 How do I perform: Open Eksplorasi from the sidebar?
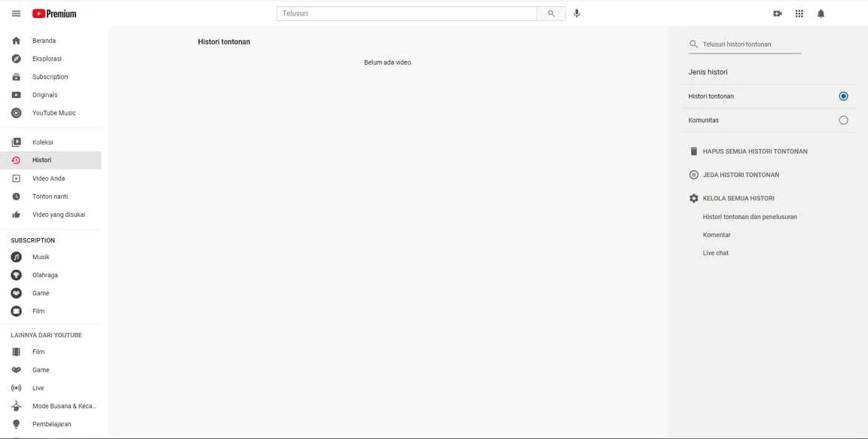[x=50, y=59]
